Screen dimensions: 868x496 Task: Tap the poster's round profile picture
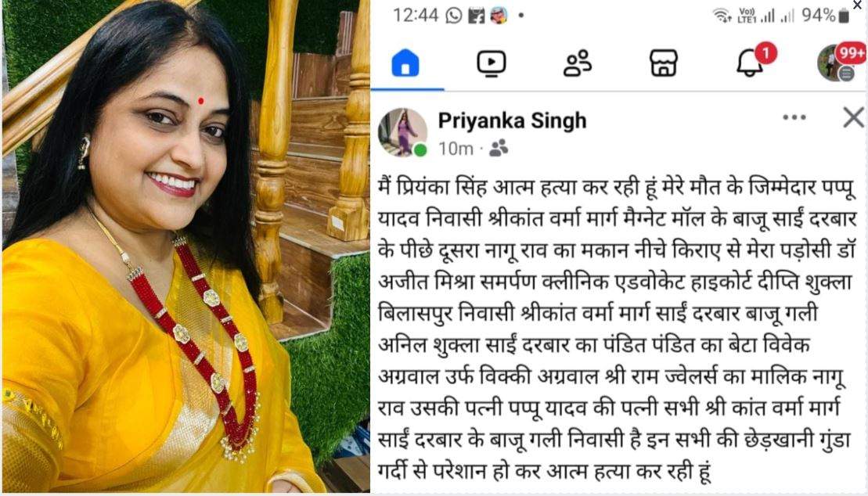click(x=402, y=133)
